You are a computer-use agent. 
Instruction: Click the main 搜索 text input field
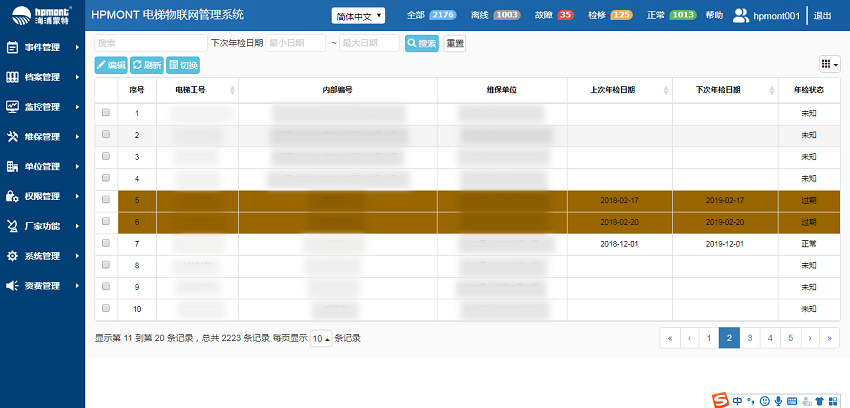pyautogui.click(x=150, y=43)
